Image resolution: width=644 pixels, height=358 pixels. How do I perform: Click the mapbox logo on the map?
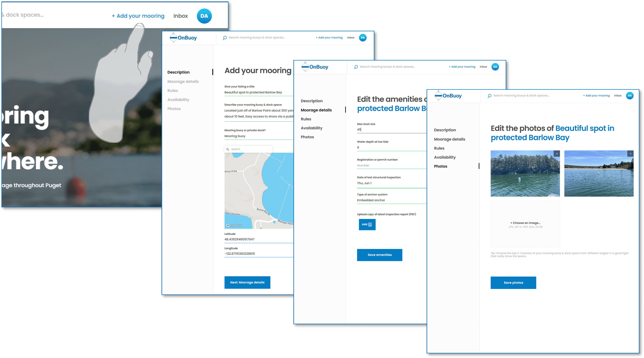coord(234,225)
